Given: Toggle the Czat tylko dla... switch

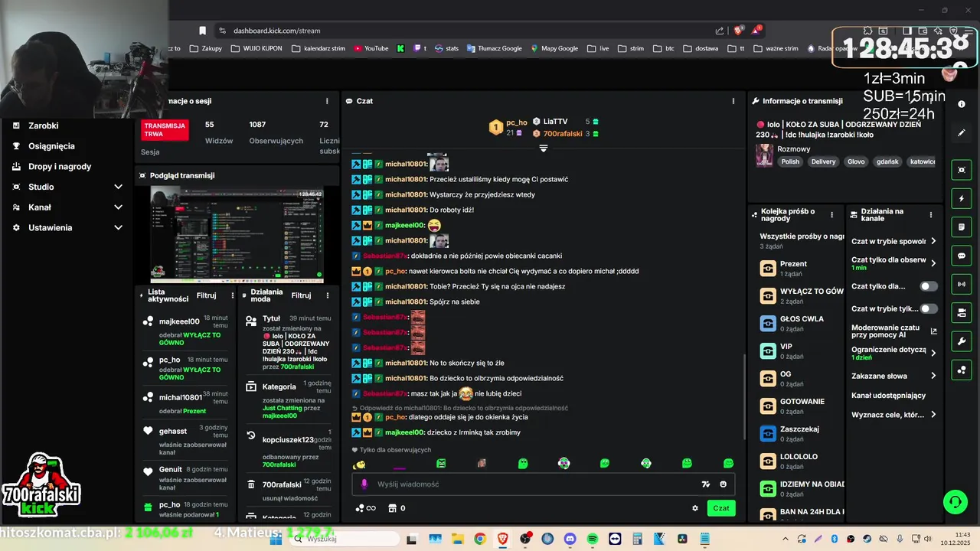Looking at the screenshot, I should [928, 286].
